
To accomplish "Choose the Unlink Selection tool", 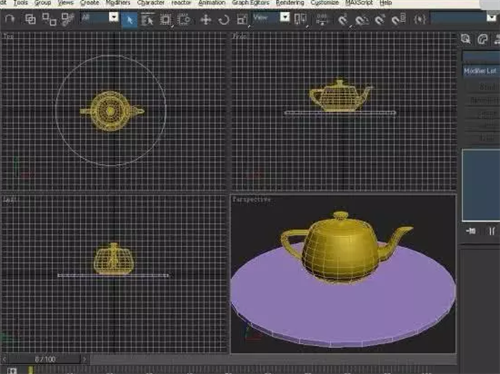I will tap(49, 19).
